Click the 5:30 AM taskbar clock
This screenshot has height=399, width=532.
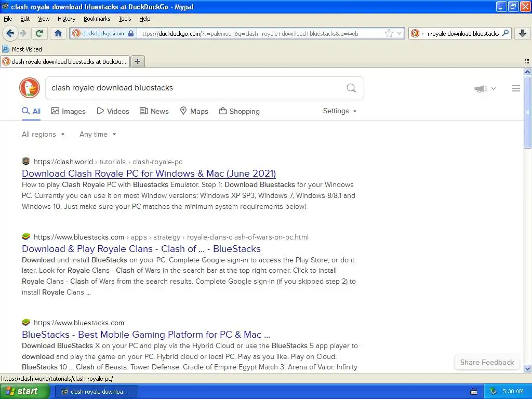coord(513,391)
